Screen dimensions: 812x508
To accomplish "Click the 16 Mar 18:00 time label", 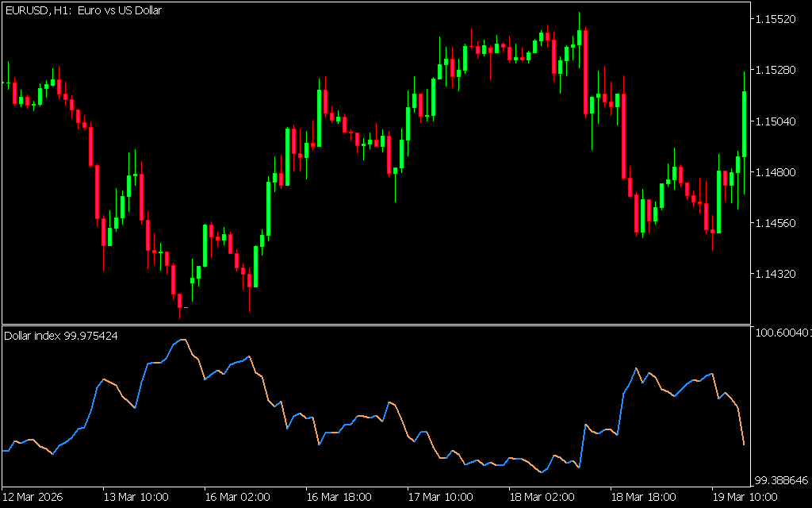I will [339, 497].
